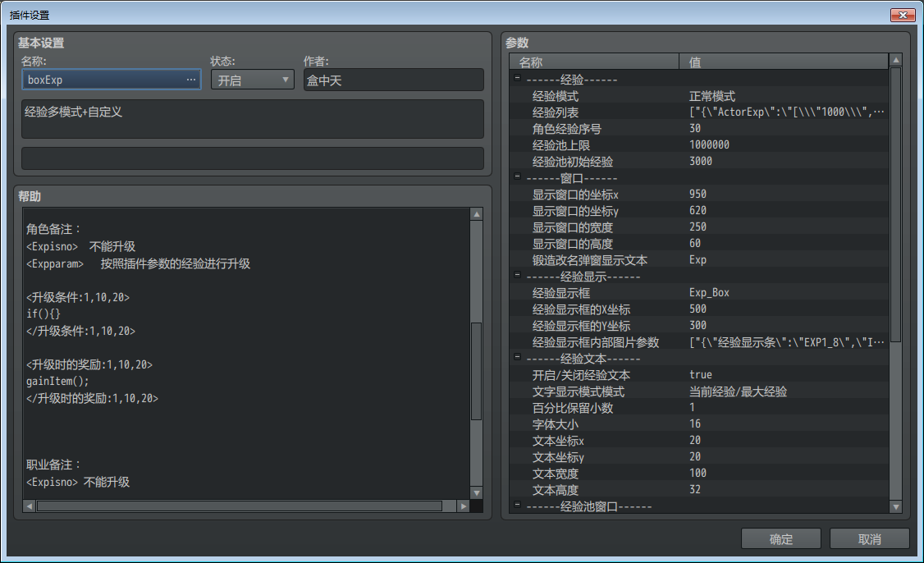Click the value Exp_Box
This screenshot has width=924, height=563.
click(709, 292)
